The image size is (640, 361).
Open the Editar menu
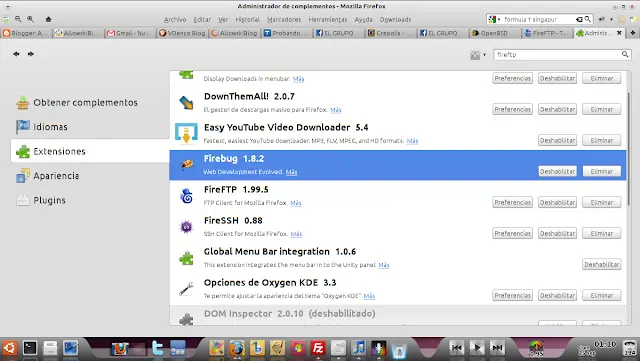(x=202, y=20)
